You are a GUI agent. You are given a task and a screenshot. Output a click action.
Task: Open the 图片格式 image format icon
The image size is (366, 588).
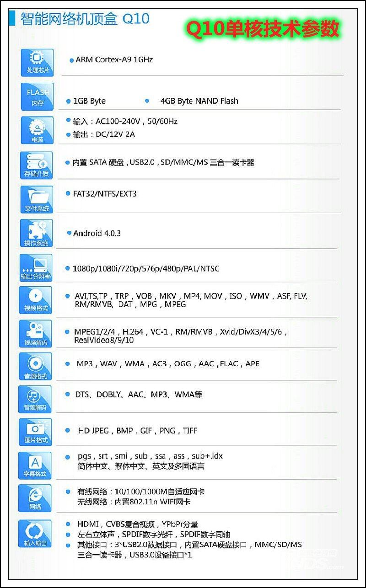[x=35, y=432]
